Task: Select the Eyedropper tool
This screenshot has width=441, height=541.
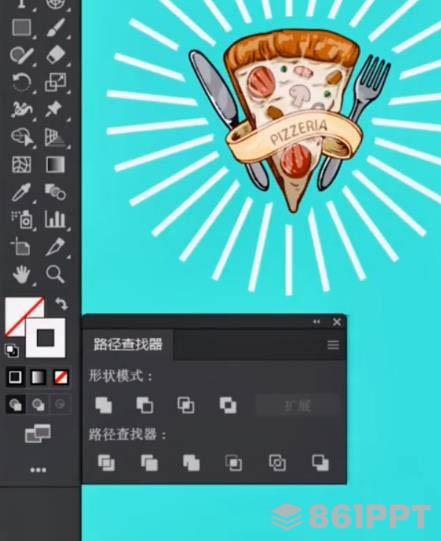Action: 21,192
